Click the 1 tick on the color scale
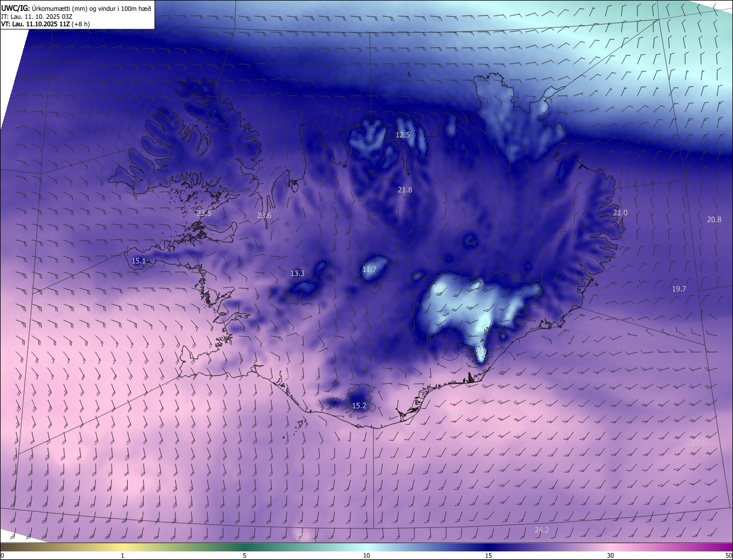The width and height of the screenshot is (733, 560). (x=123, y=556)
